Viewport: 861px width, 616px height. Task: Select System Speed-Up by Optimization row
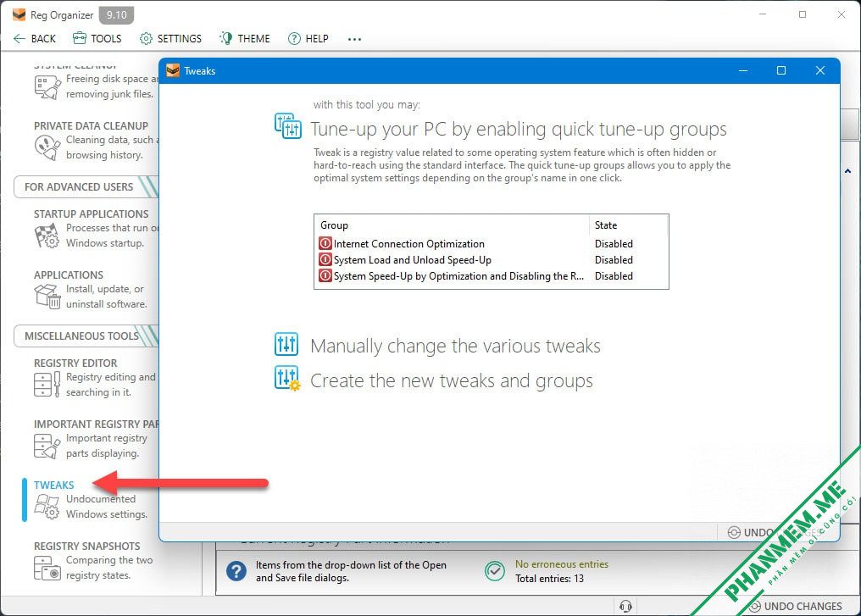coord(491,275)
